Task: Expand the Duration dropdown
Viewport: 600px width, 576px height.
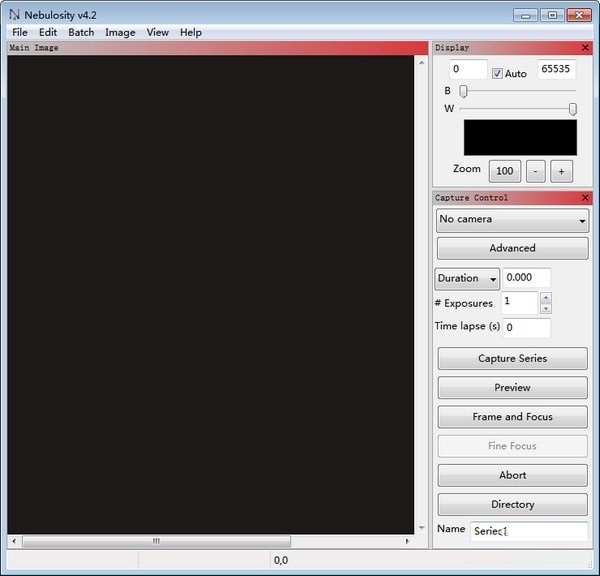Action: (x=467, y=279)
